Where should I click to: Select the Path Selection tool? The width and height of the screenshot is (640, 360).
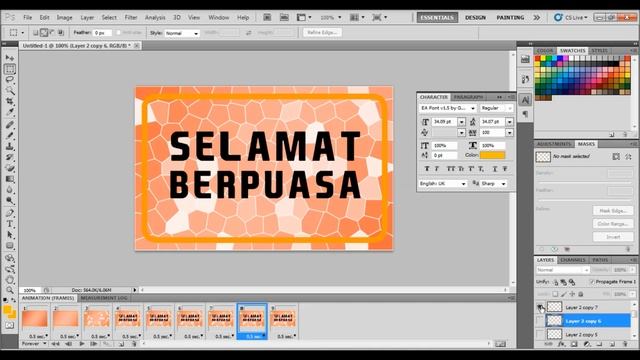(x=10, y=235)
